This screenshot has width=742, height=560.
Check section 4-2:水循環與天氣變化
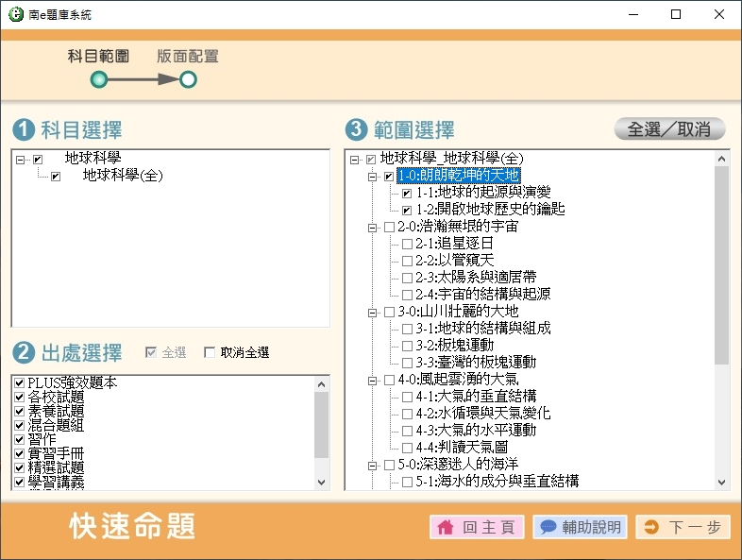[407, 414]
